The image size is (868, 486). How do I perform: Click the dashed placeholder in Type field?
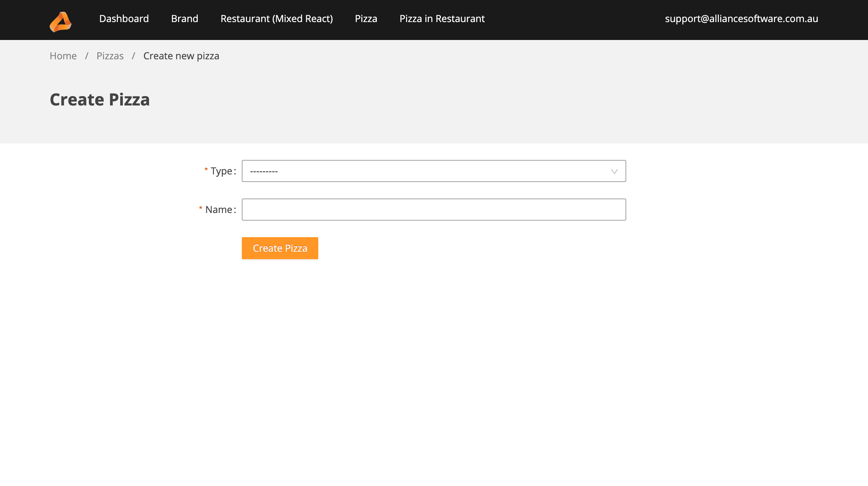264,171
